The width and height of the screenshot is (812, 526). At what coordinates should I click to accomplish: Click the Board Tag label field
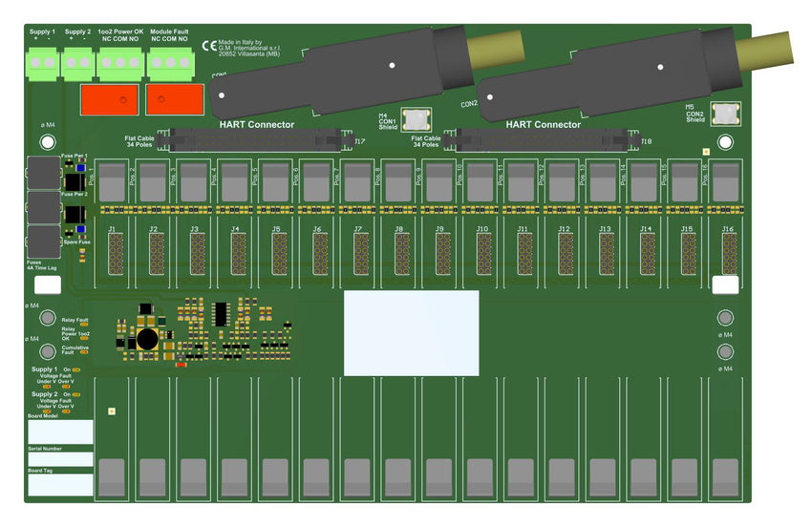pos(59,484)
